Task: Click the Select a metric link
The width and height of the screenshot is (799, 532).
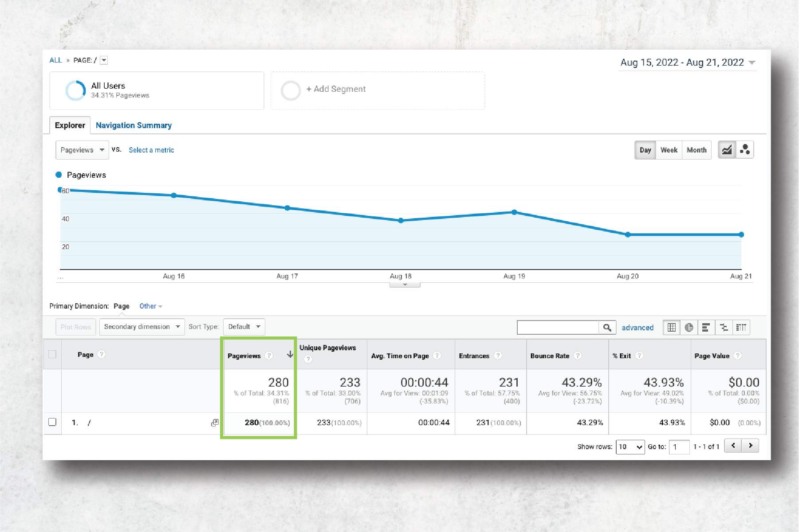Action: [151, 150]
